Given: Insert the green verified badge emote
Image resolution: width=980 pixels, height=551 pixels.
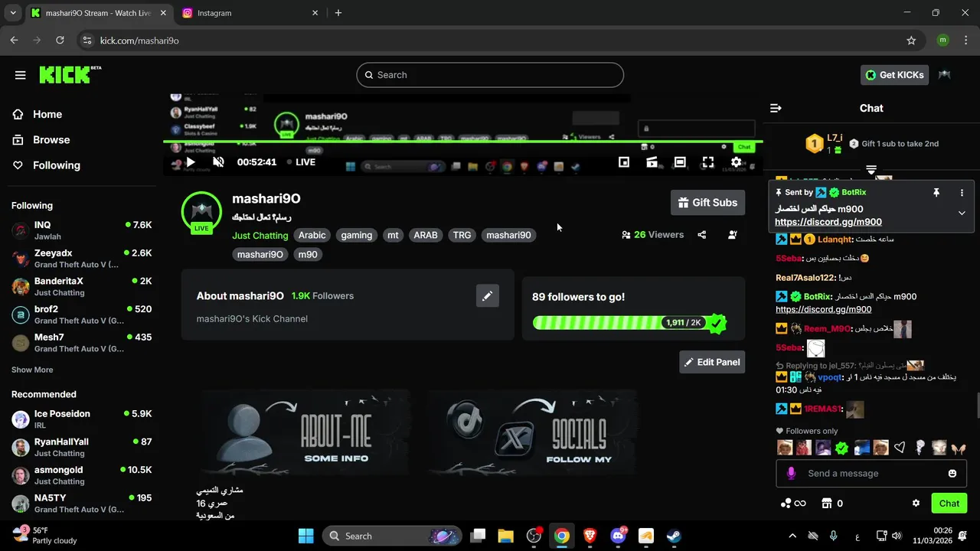Looking at the screenshot, I should [x=842, y=448].
